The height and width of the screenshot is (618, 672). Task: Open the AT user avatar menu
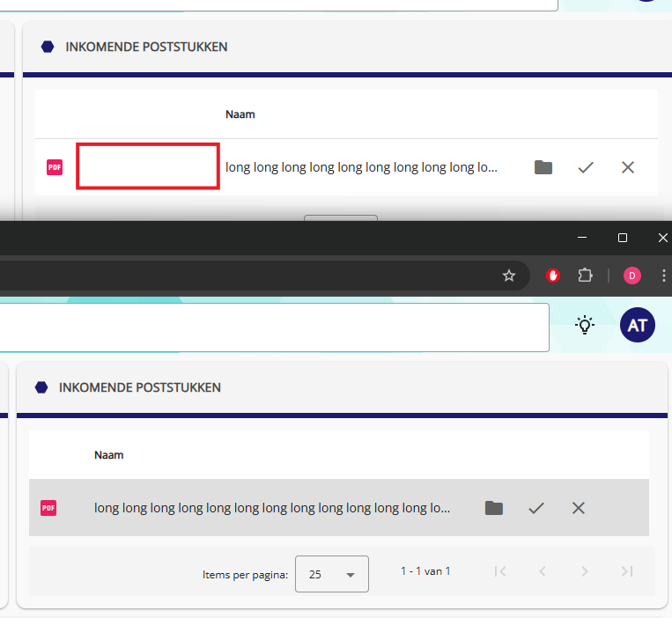tap(638, 325)
